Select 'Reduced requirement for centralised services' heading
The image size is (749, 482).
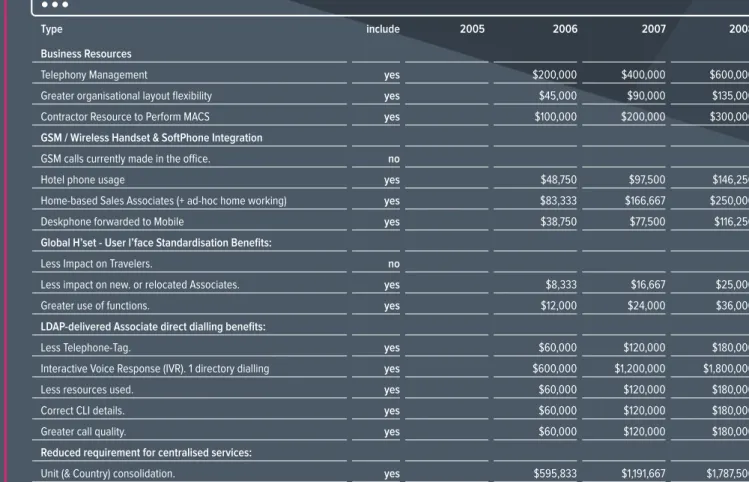click(x=146, y=453)
